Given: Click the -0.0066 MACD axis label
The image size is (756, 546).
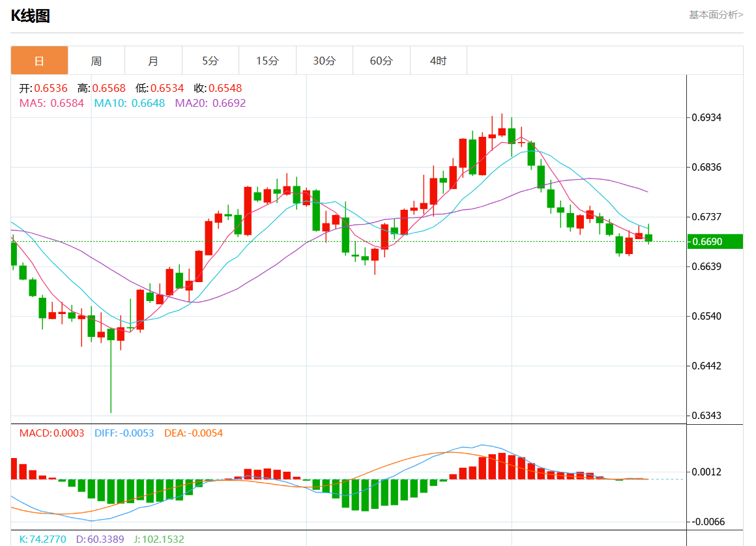Looking at the screenshot, I should pyautogui.click(x=708, y=521).
